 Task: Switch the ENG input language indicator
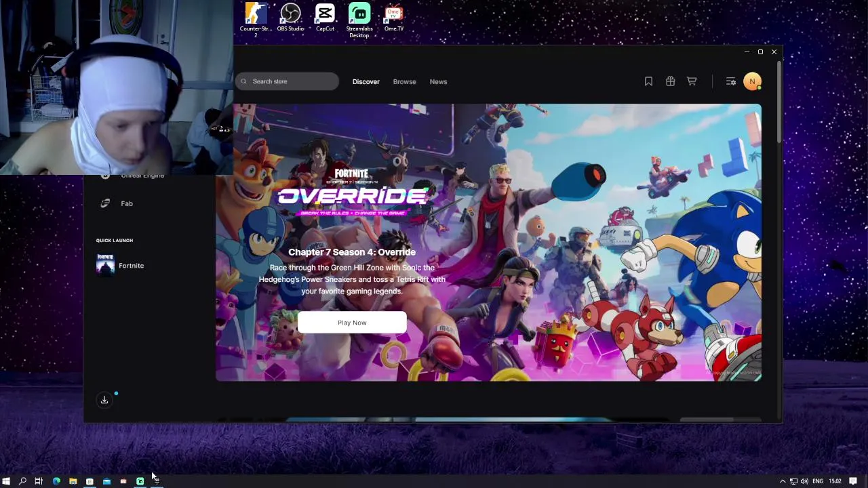(818, 481)
